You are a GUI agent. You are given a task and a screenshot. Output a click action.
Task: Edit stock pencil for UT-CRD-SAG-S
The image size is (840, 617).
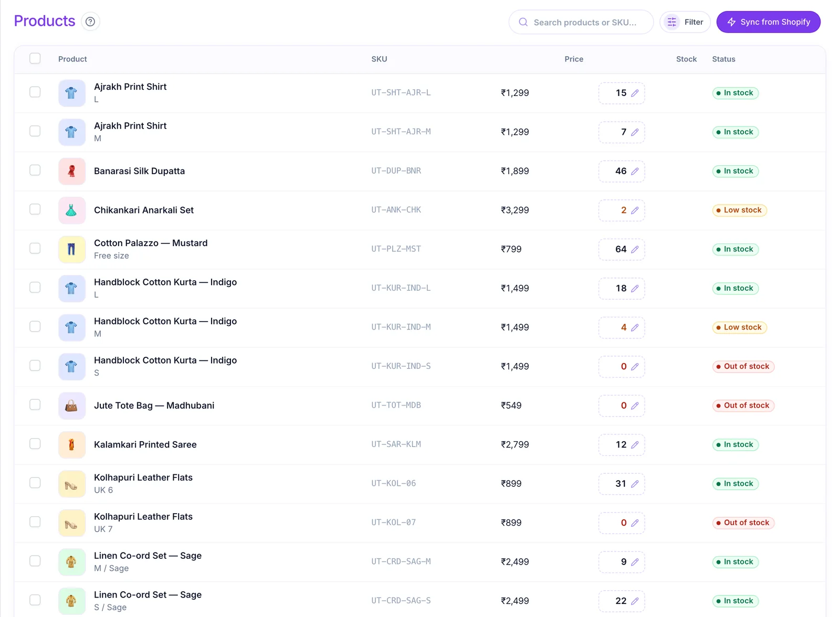(x=635, y=601)
